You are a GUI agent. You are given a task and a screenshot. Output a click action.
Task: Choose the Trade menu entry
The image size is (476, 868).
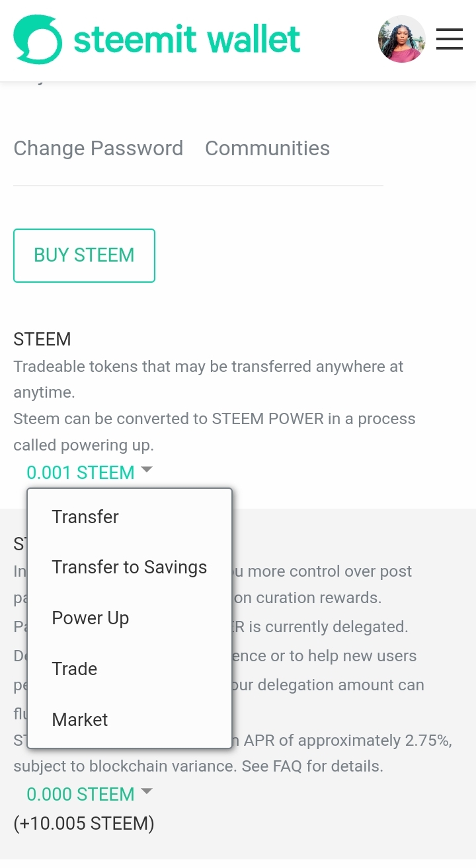[75, 669]
